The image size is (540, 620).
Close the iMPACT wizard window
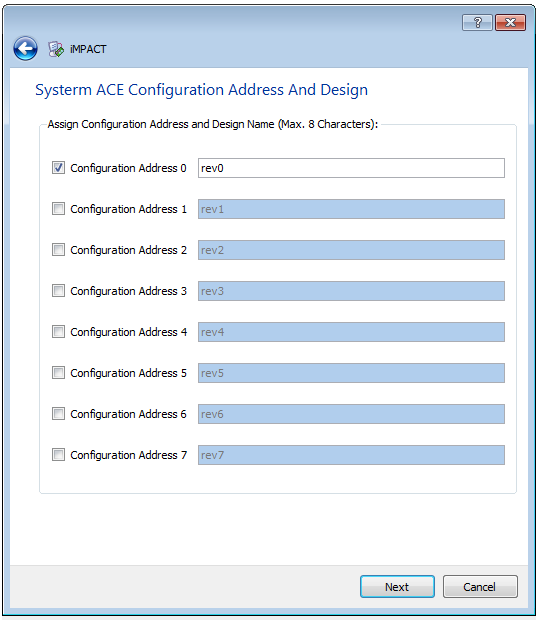tap(510, 23)
